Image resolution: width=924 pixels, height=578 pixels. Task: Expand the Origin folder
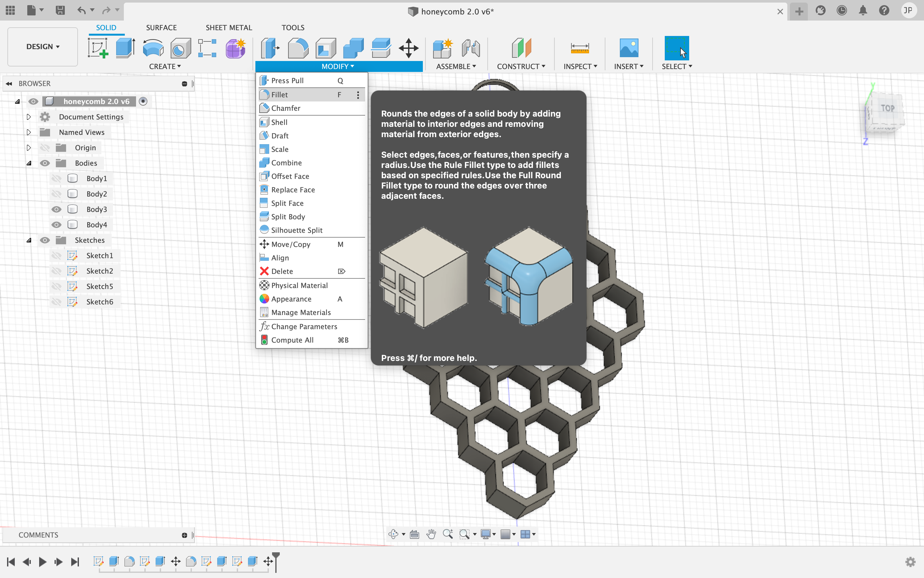point(29,148)
